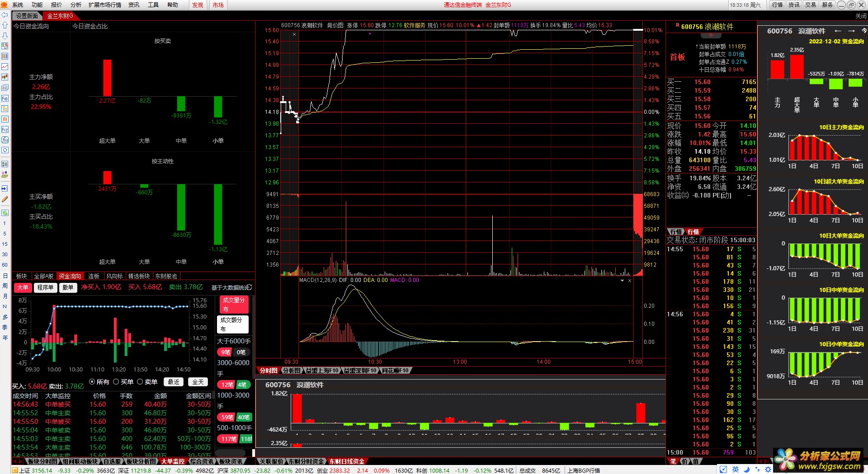Click the refresh icon beside 基于大数据统计
This screenshot has height=474, width=868.
point(250,287)
